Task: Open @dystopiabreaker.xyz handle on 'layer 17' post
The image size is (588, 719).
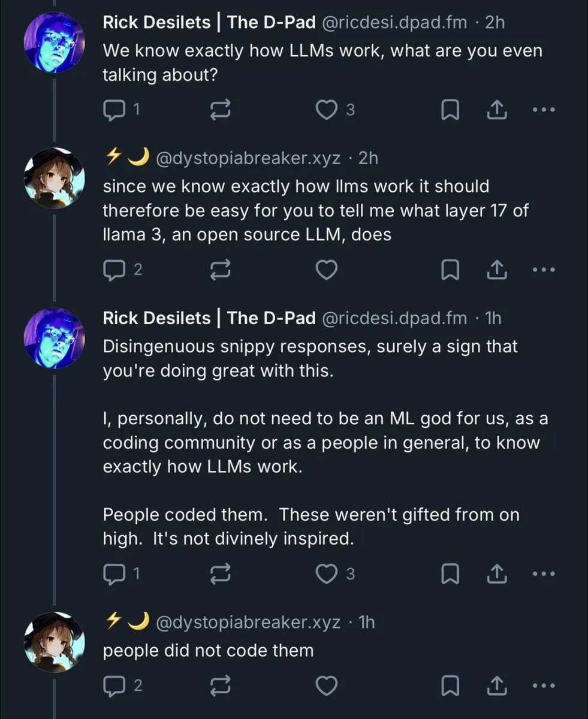Action: pos(248,158)
